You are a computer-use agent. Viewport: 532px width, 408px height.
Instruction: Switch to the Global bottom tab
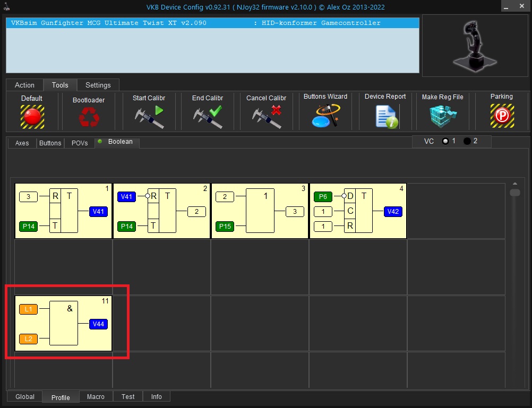coord(25,396)
